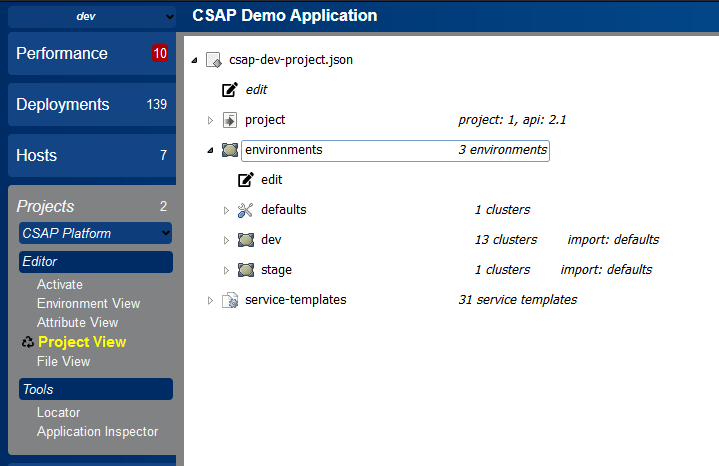Open the Application Inspector tool
Viewport: 719px width, 466px height.
97,432
